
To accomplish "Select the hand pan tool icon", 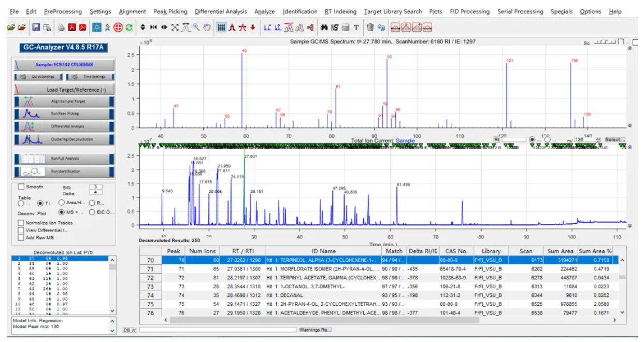I will click(x=208, y=27).
